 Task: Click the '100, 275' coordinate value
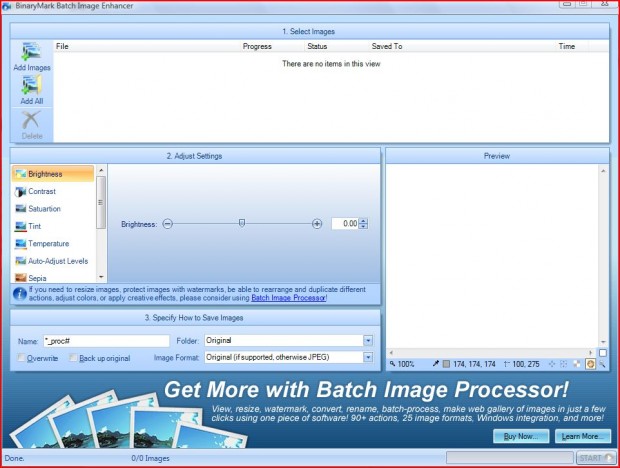click(x=525, y=364)
